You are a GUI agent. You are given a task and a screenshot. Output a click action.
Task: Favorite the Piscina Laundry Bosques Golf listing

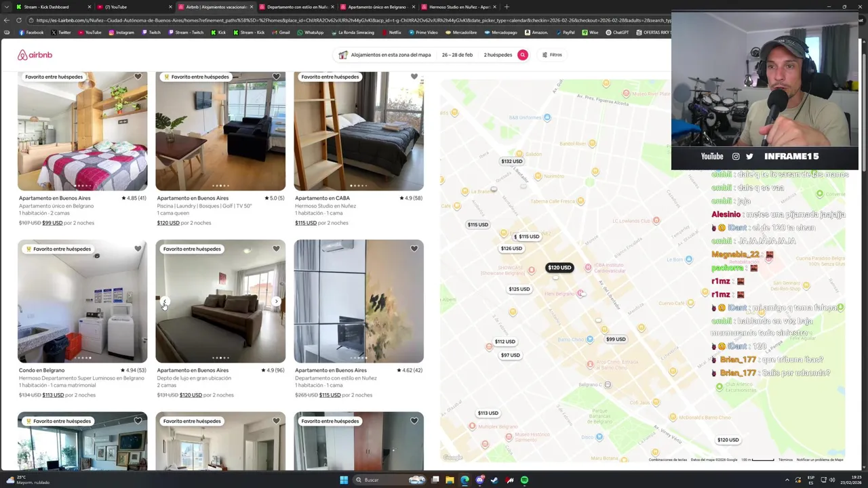(x=276, y=77)
